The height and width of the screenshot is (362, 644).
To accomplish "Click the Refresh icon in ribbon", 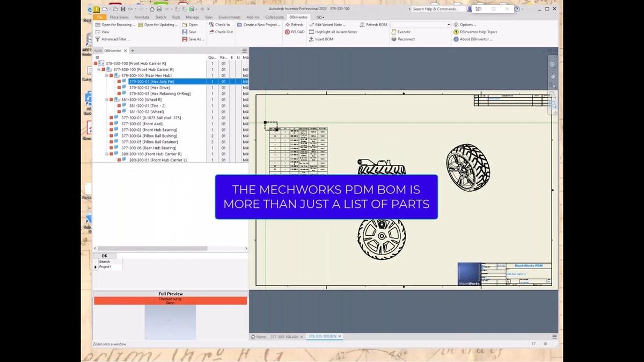I will coord(287,25).
